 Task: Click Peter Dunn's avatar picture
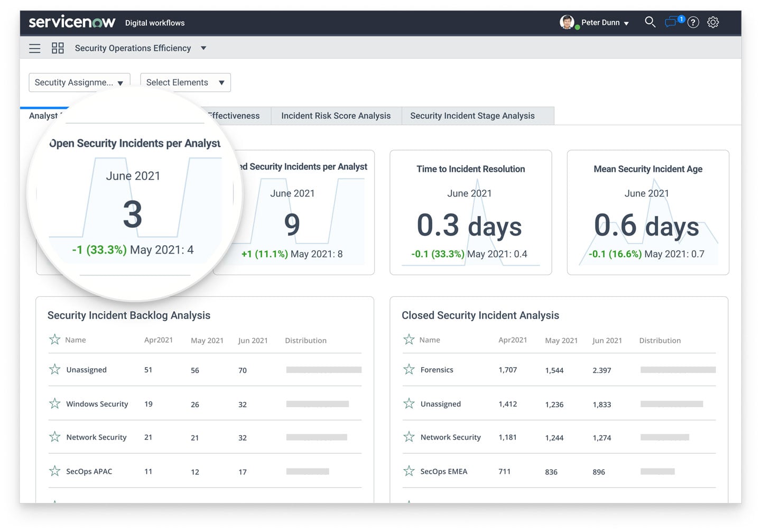567,22
